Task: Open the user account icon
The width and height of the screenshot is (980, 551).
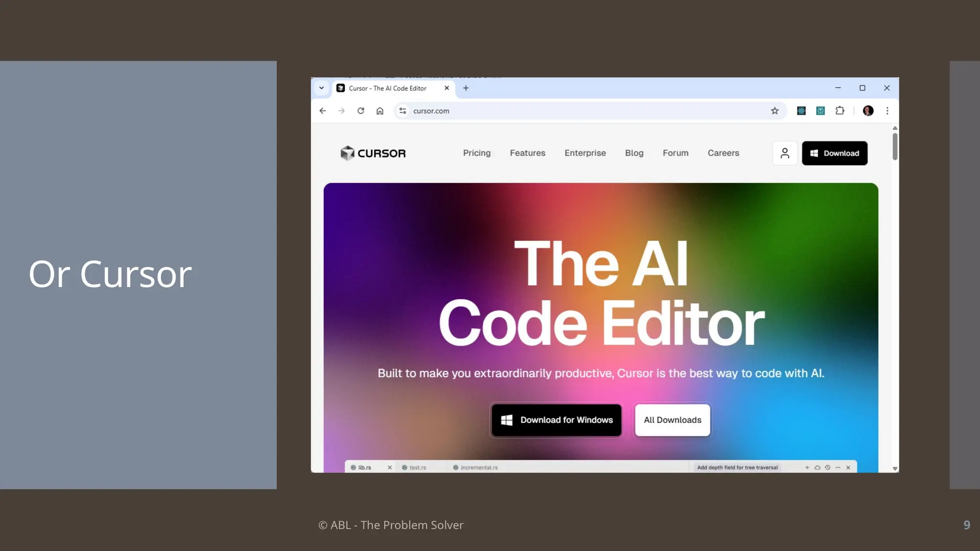Action: tap(784, 153)
